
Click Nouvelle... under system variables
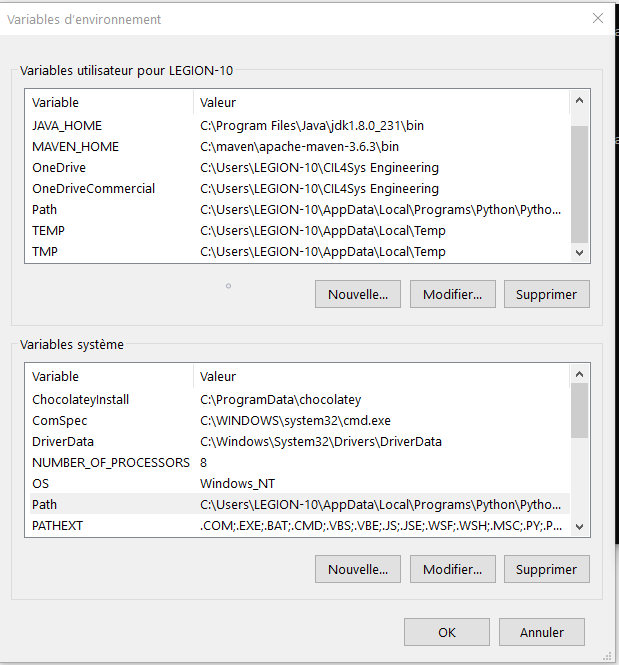[358, 569]
